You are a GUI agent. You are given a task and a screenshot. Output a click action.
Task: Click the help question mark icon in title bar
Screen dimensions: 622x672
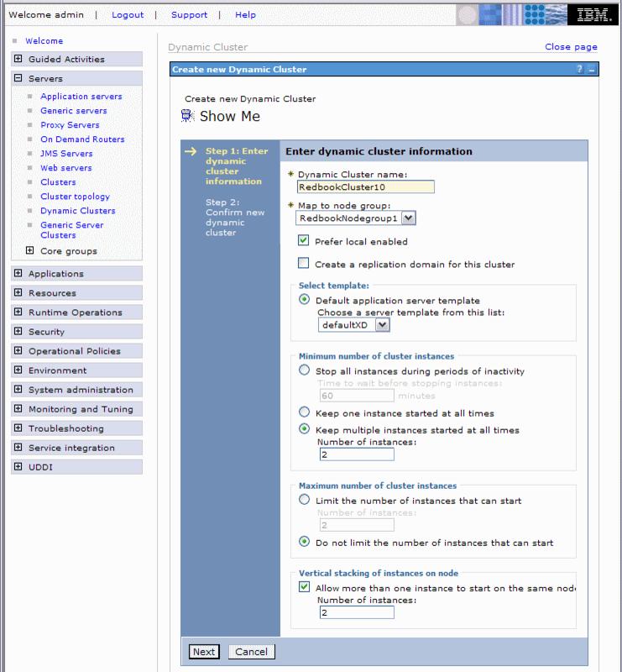579,69
